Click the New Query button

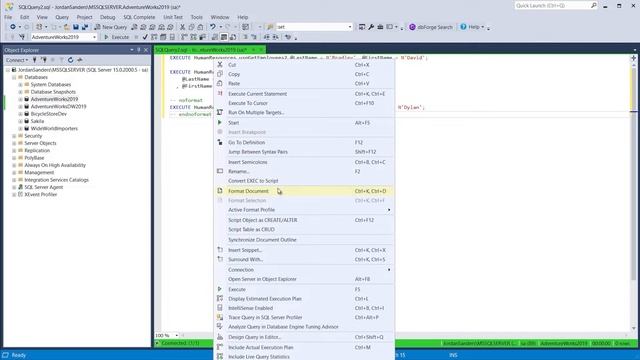pyautogui.click(x=111, y=27)
